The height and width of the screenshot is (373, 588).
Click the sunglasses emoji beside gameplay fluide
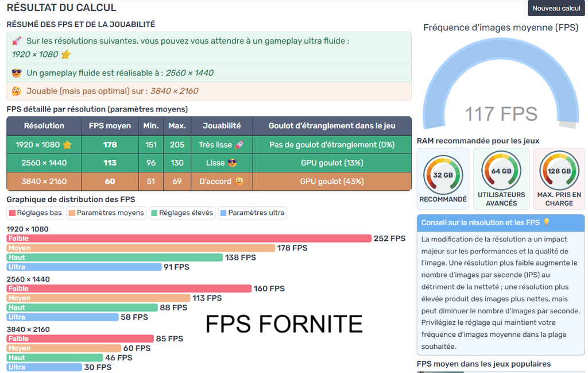click(x=17, y=73)
